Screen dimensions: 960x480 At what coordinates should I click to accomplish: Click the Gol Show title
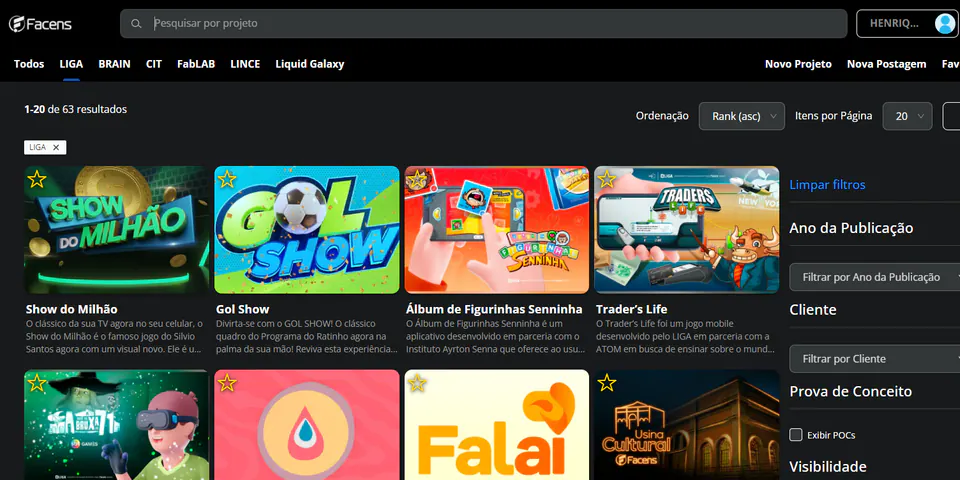click(x=242, y=309)
